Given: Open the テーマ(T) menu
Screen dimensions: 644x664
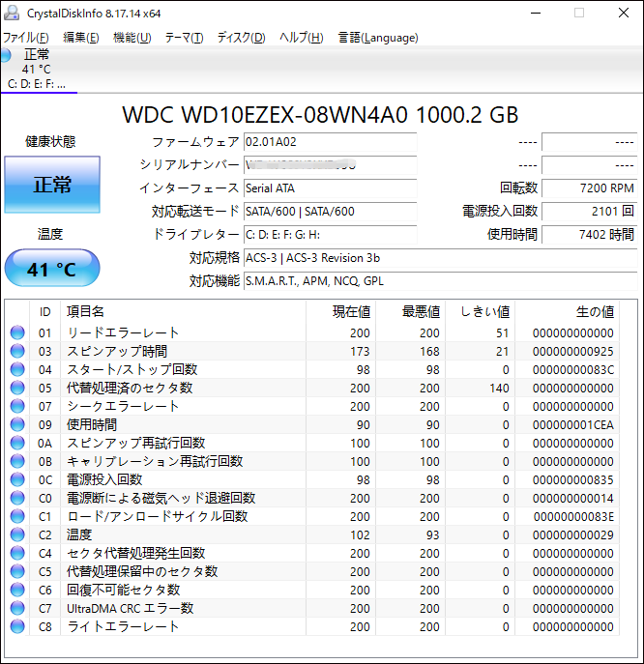Looking at the screenshot, I should pos(184,38).
